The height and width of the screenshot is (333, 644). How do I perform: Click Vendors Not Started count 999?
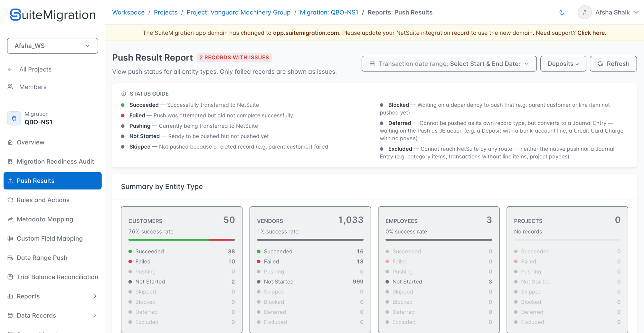click(x=358, y=282)
